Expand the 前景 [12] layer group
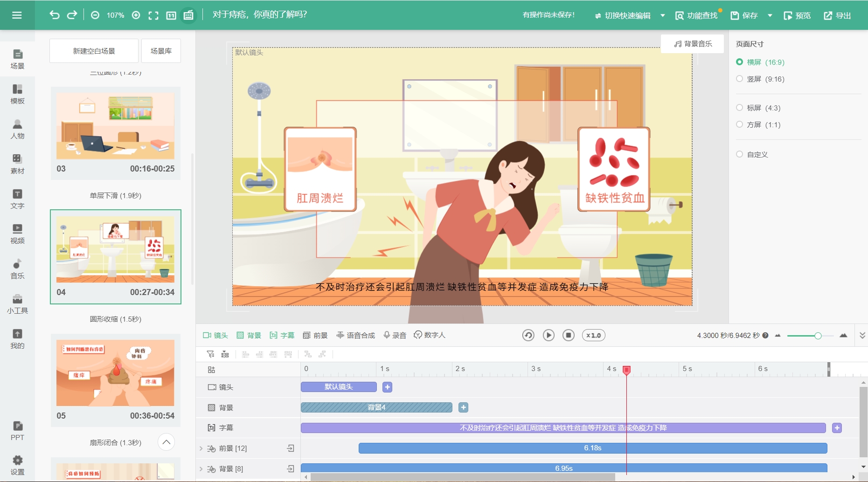868x482 pixels. [x=201, y=448]
